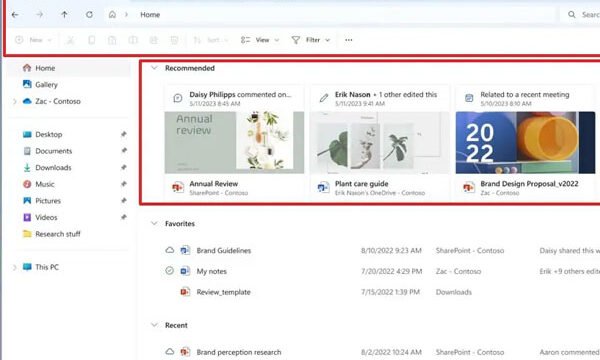Click the Paste toolbar icon
Screen dimensions: 600x360
click(112, 40)
